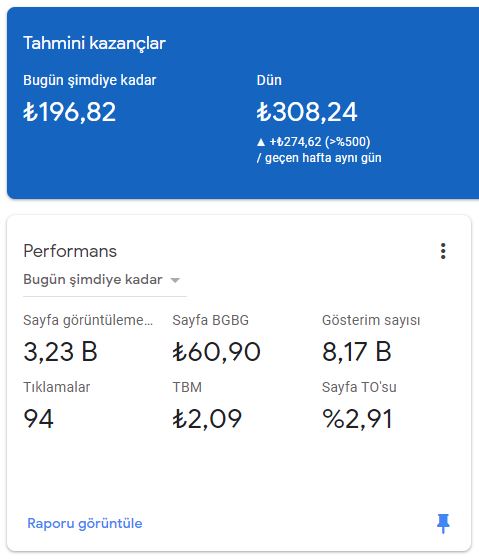Click the truncated Sayfa görüntüleme… label
The image size is (479, 559).
[88, 320]
